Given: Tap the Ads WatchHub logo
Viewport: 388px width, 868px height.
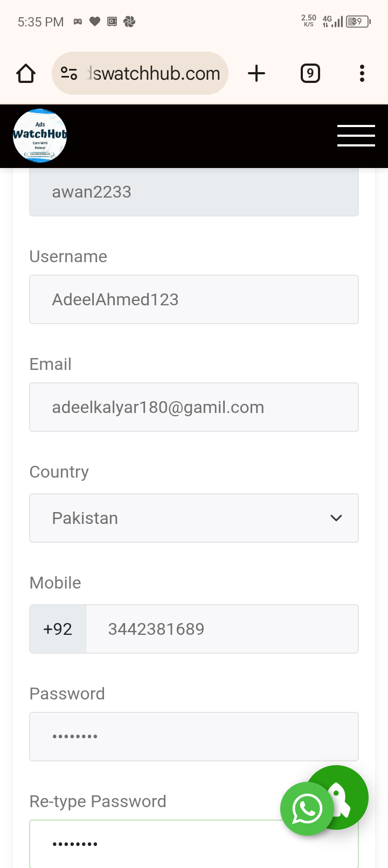Looking at the screenshot, I should pyautogui.click(x=40, y=136).
